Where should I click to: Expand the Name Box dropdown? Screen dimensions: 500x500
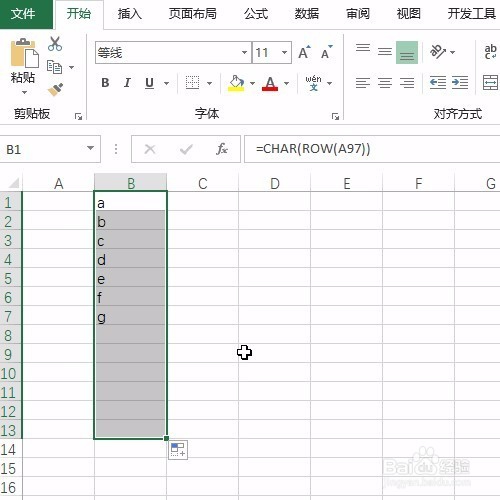[90, 148]
